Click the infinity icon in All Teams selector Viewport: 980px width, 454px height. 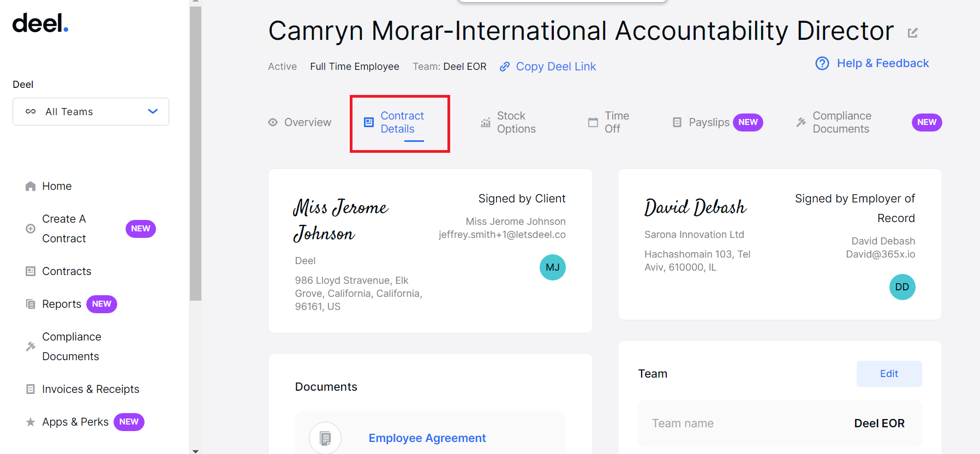(x=31, y=111)
